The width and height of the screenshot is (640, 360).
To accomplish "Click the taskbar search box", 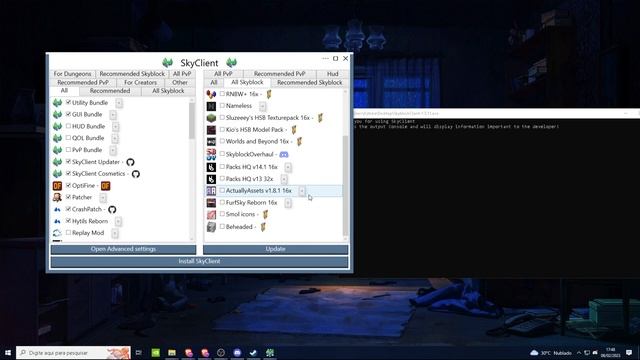I will click(x=73, y=353).
